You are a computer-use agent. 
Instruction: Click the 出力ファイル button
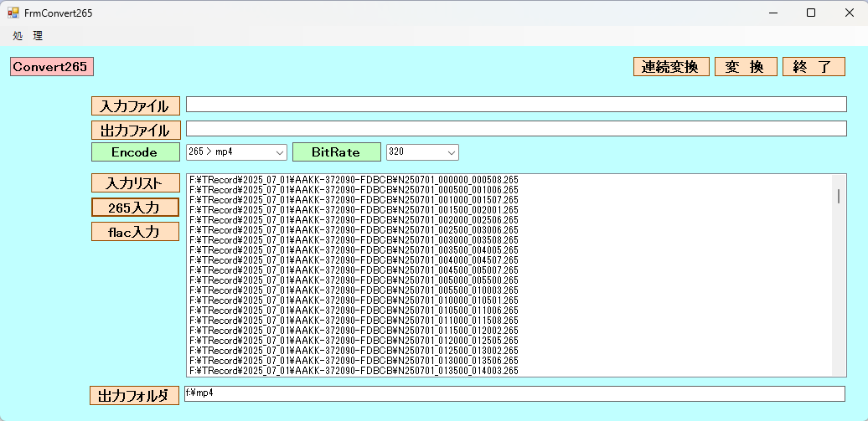point(135,131)
